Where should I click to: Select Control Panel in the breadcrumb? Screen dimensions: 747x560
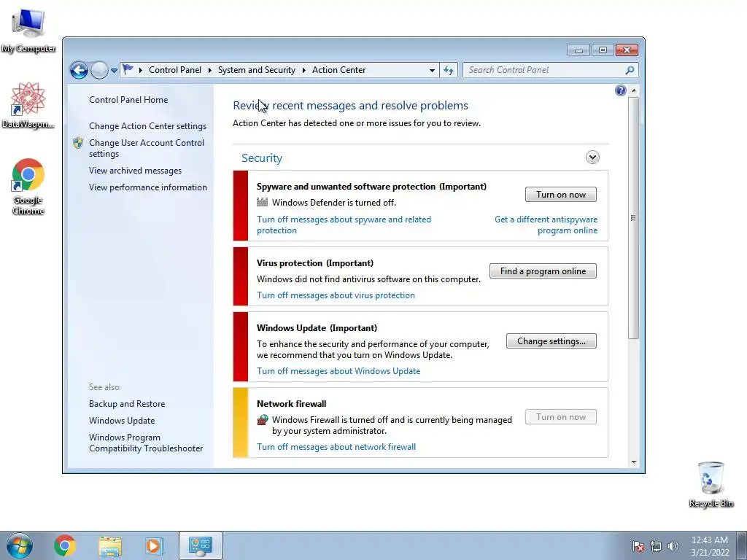[175, 70]
